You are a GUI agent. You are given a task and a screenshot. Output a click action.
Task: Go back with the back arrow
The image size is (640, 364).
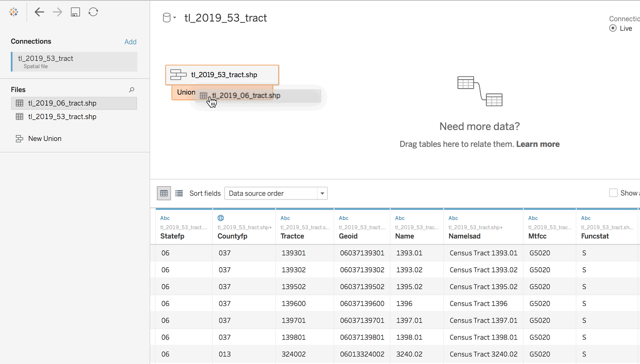click(x=39, y=12)
